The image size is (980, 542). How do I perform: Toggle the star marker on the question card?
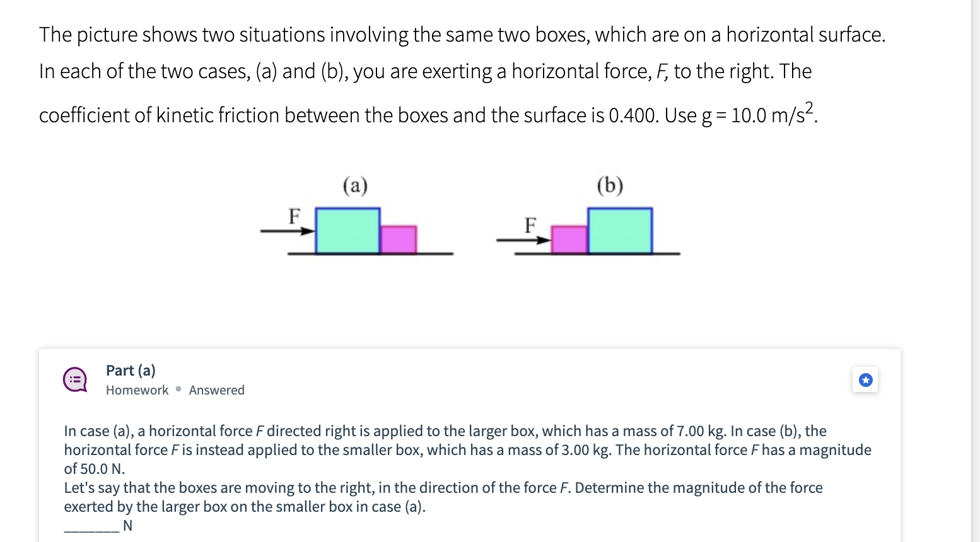pyautogui.click(x=865, y=379)
